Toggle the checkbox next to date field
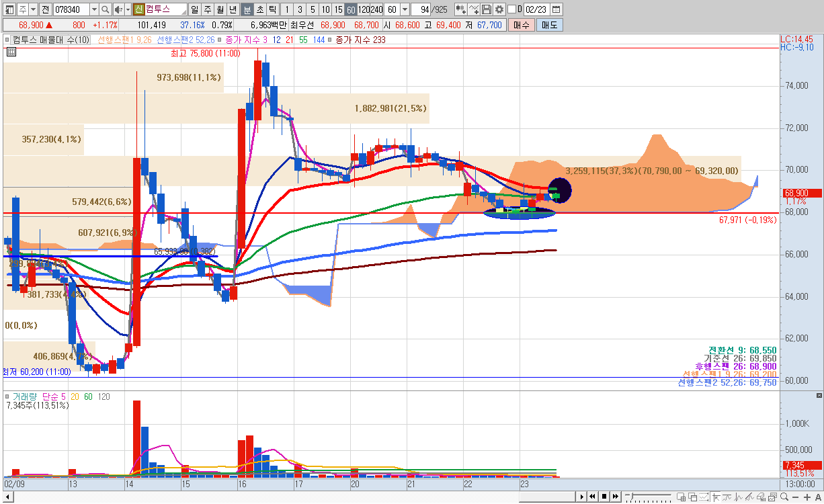824x504 pixels. coord(511,9)
